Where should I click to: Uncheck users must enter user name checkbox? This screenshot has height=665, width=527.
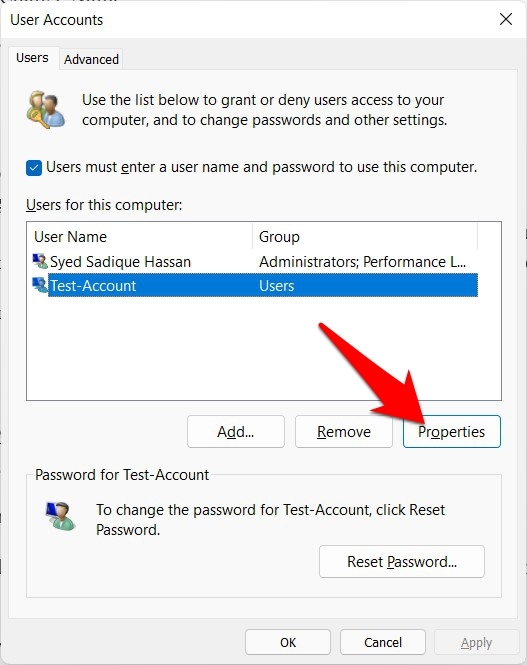coord(34,168)
